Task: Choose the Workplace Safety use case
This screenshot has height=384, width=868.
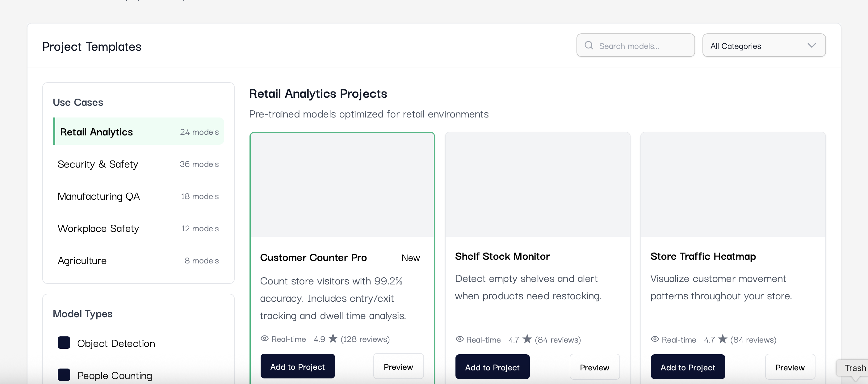Action: pyautogui.click(x=138, y=228)
